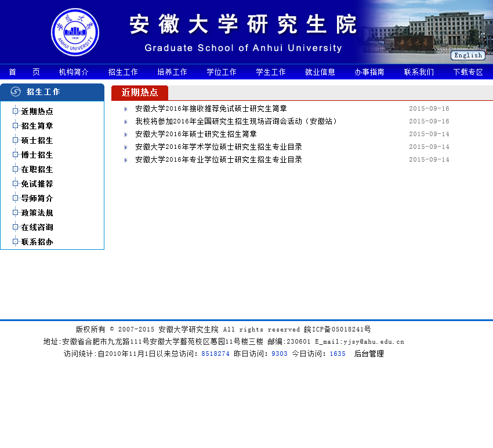Click the tree box icon beside 政策法规
The image size is (493, 448).
pyautogui.click(x=15, y=212)
